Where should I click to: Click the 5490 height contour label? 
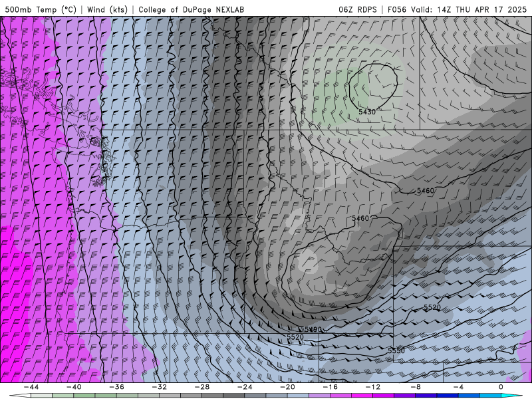click(x=313, y=329)
